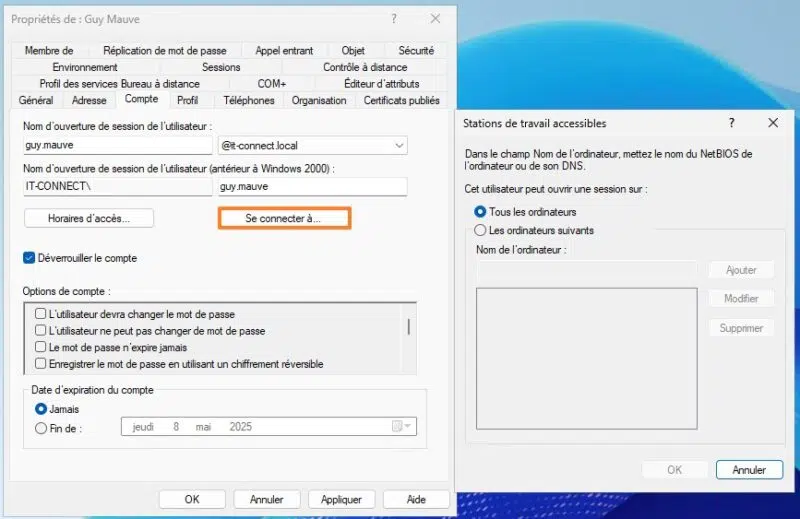Image resolution: width=800 pixels, height=519 pixels.
Task: Switch to the Environnement tab
Action: pos(85,67)
